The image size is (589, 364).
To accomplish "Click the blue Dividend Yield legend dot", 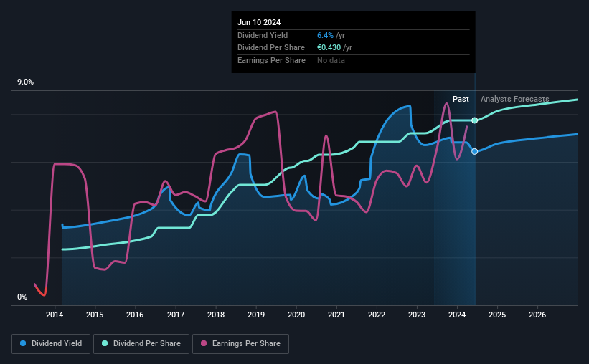I will coord(23,343).
